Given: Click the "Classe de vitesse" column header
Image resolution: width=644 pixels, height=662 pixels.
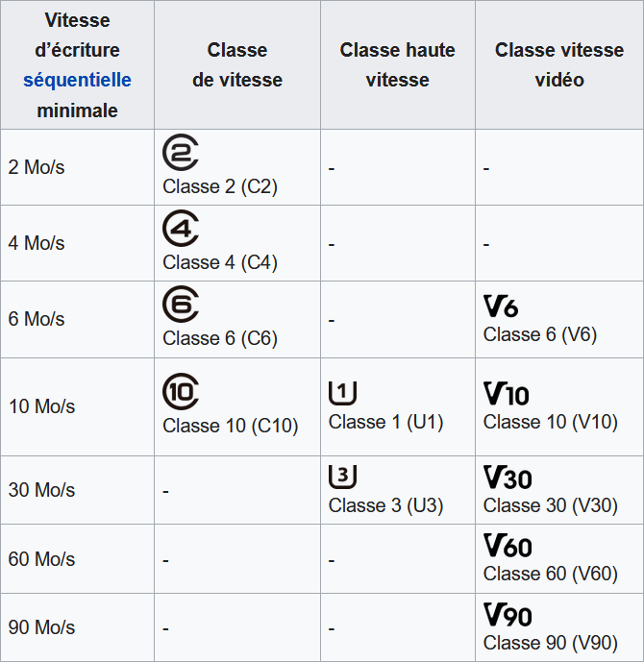Looking at the screenshot, I should tap(237, 65).
